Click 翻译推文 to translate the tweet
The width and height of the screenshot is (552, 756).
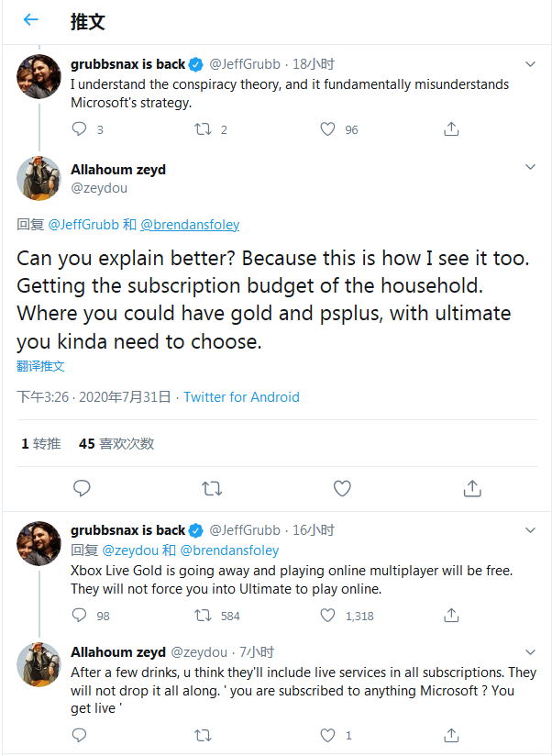[40, 366]
